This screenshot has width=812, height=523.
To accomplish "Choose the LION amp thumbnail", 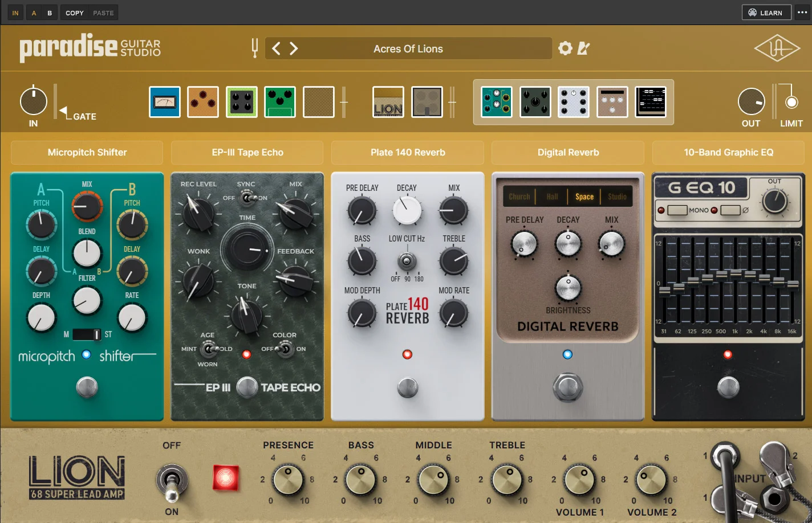I will pos(388,102).
